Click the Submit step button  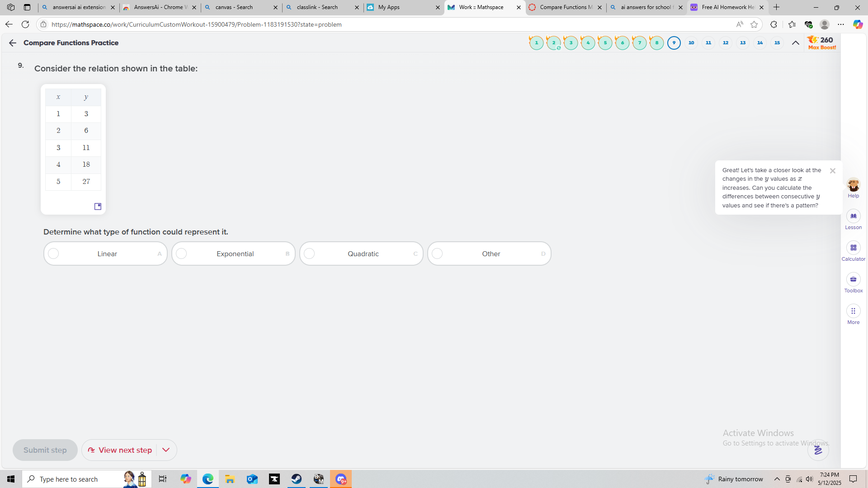click(x=45, y=450)
